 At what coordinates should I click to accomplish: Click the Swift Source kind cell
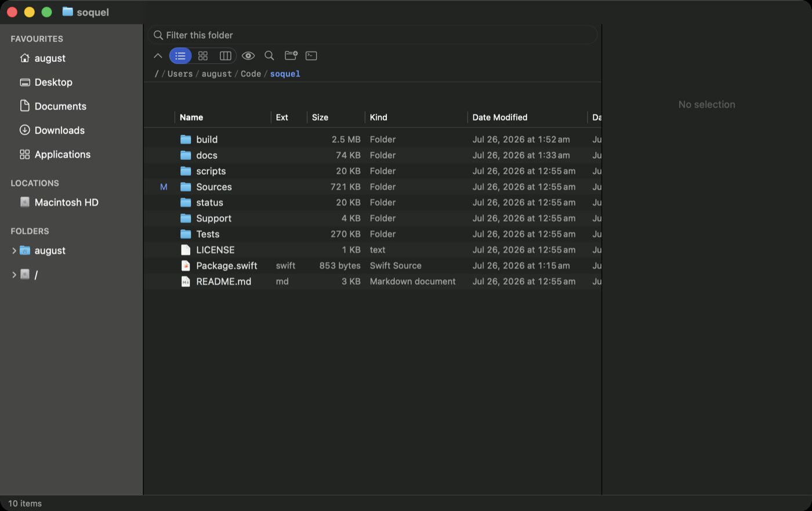[x=396, y=266]
